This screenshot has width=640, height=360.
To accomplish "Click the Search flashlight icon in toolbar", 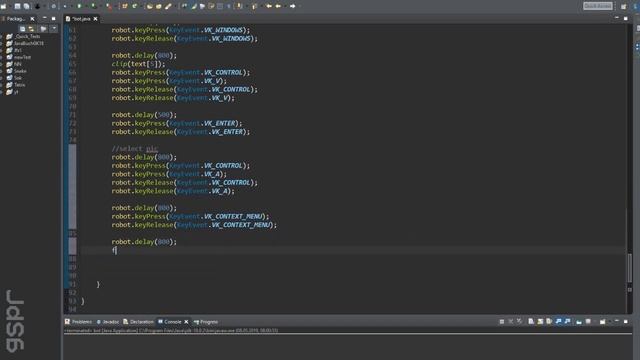I will coord(168,6).
